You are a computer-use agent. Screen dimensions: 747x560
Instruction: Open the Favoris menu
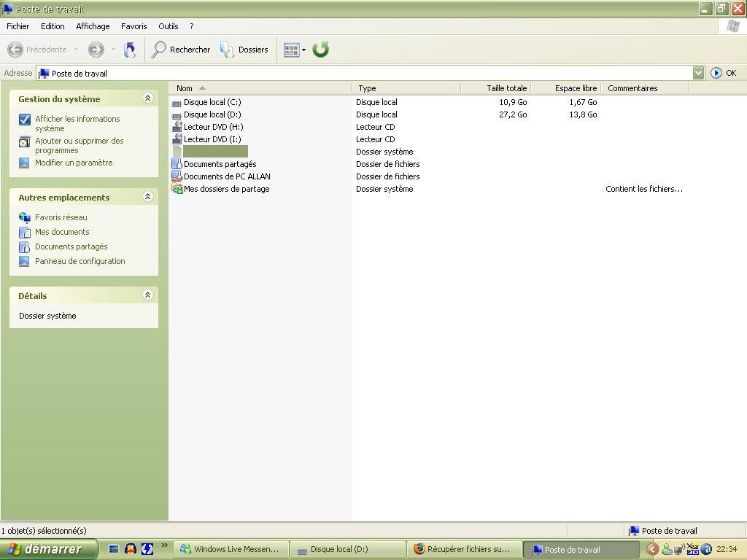click(x=134, y=26)
